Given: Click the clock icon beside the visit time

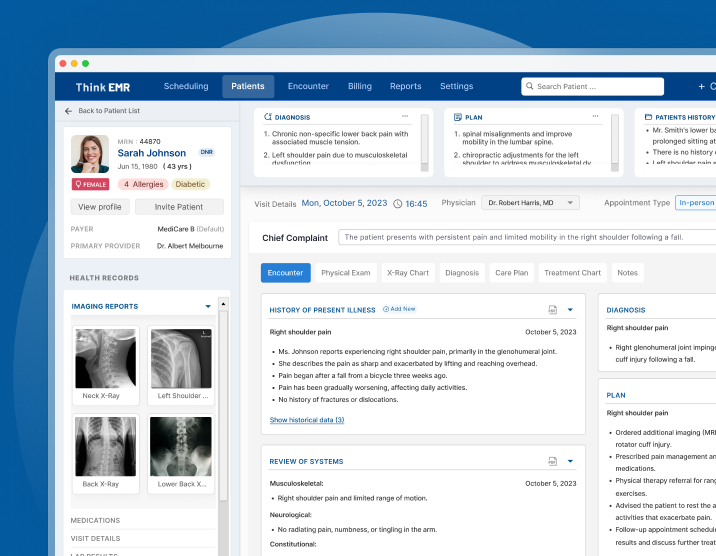Looking at the screenshot, I should (x=398, y=204).
